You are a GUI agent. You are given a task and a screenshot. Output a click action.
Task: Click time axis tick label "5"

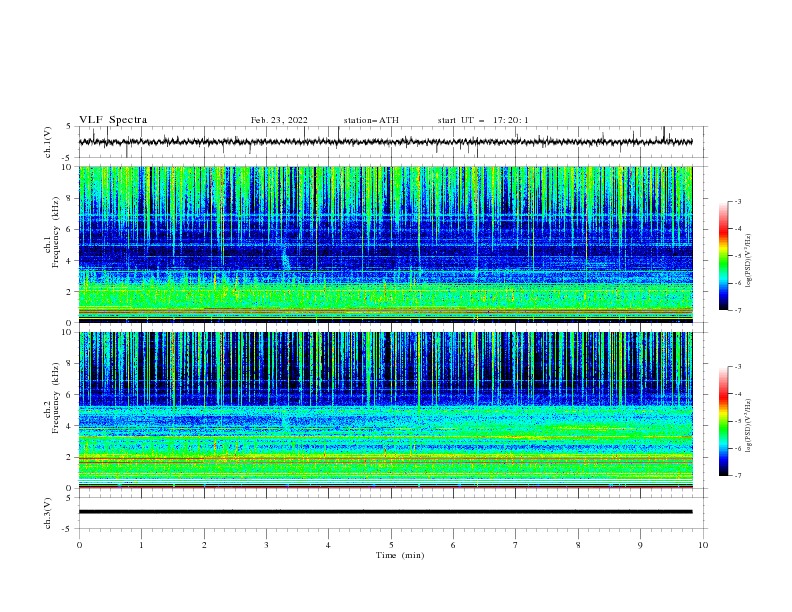391,545
